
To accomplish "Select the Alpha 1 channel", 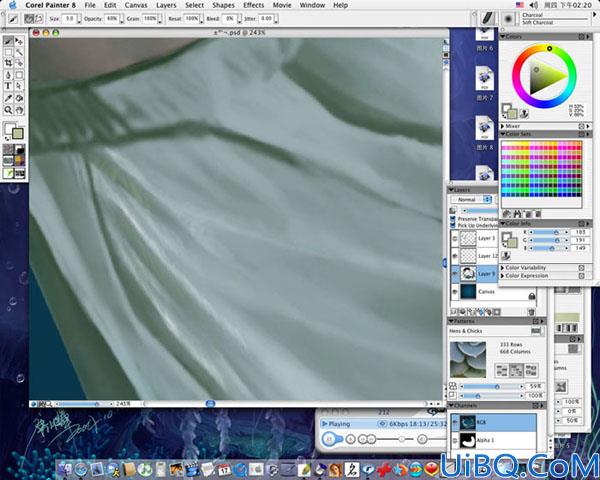I will [x=494, y=441].
